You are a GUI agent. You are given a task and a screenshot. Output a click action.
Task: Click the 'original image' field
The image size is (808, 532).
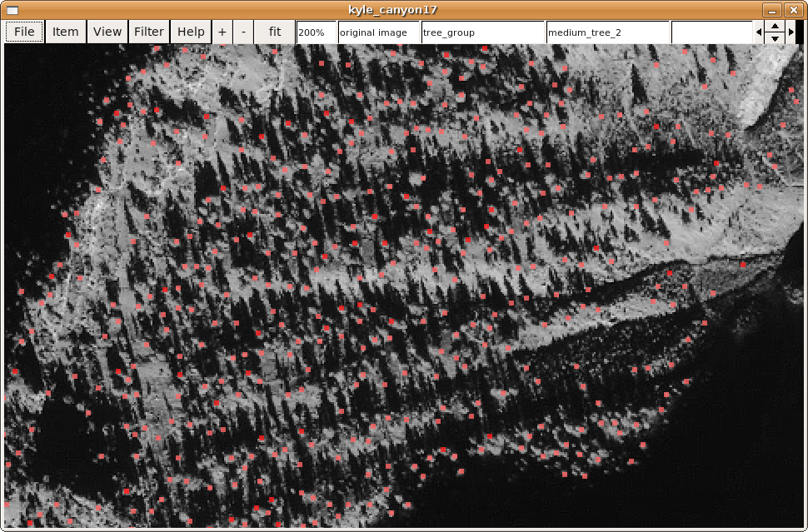(379, 32)
